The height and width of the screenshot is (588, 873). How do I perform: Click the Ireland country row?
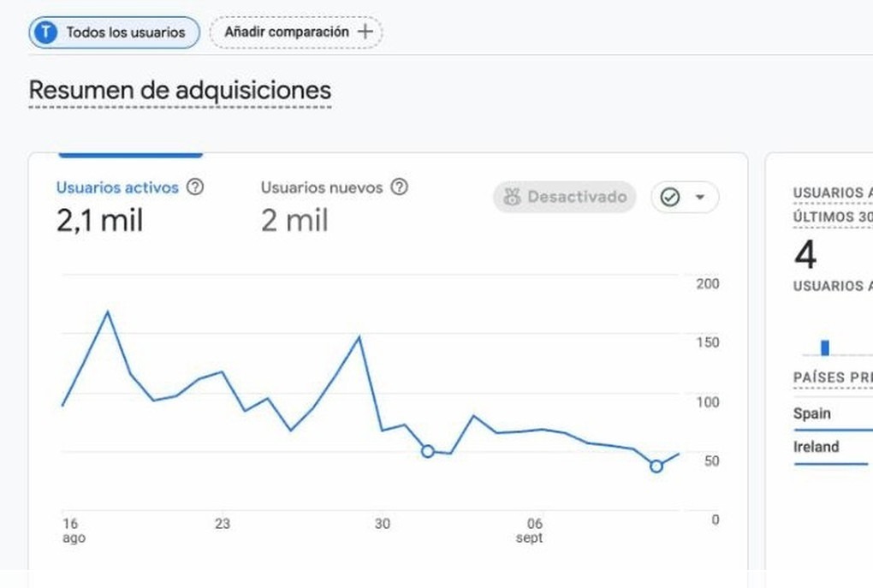coord(833,452)
